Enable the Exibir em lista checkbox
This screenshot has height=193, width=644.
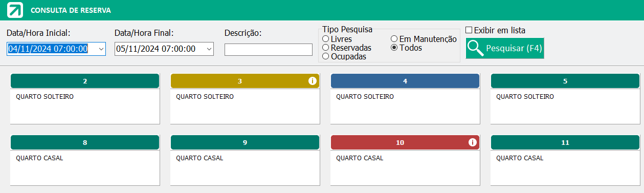point(469,30)
